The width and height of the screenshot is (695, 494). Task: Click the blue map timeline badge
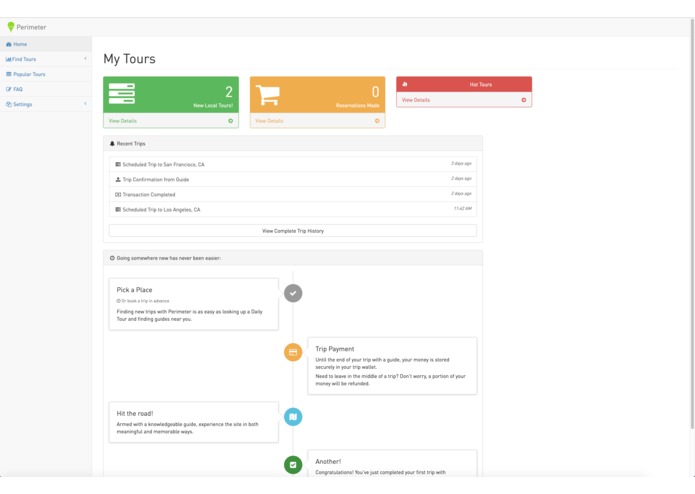[293, 417]
